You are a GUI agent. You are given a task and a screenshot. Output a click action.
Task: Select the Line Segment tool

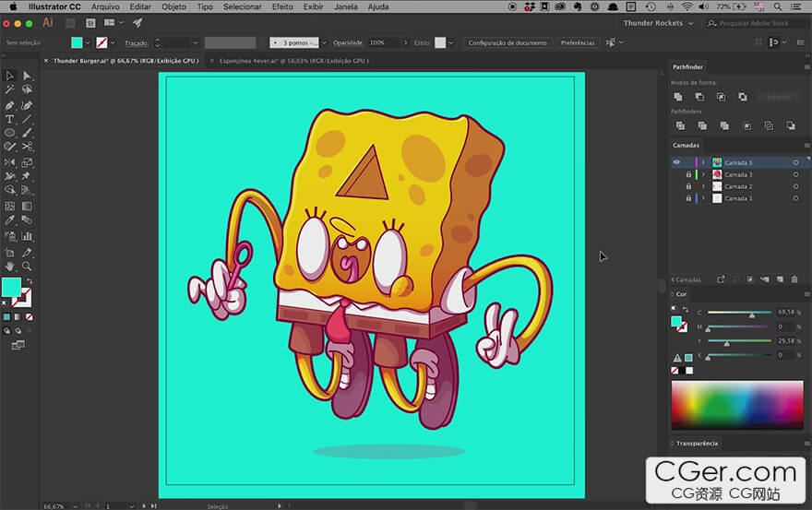pos(27,119)
